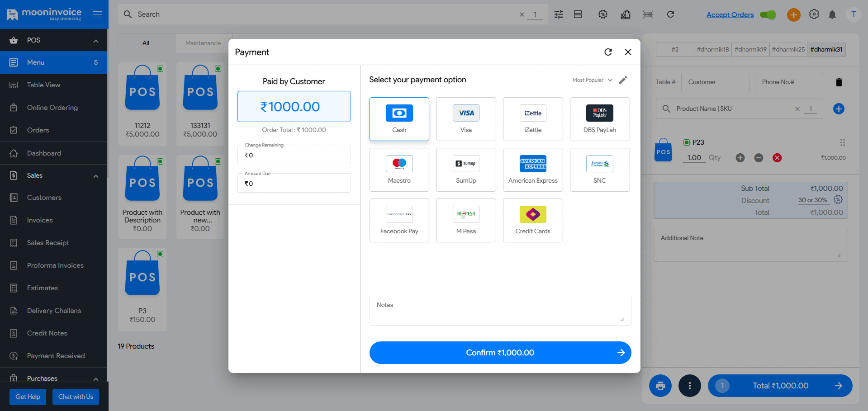The image size is (868, 411).
Task: Refresh the Payment dialog
Action: (x=608, y=52)
